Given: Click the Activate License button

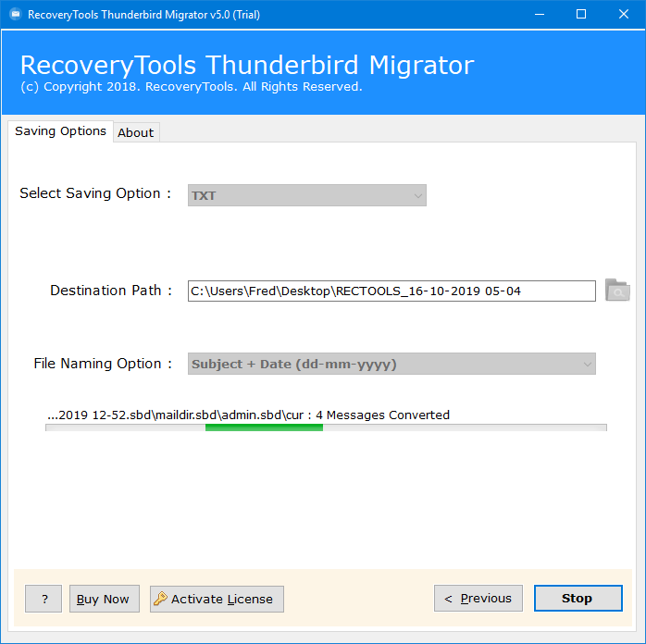Looking at the screenshot, I should point(217,599).
